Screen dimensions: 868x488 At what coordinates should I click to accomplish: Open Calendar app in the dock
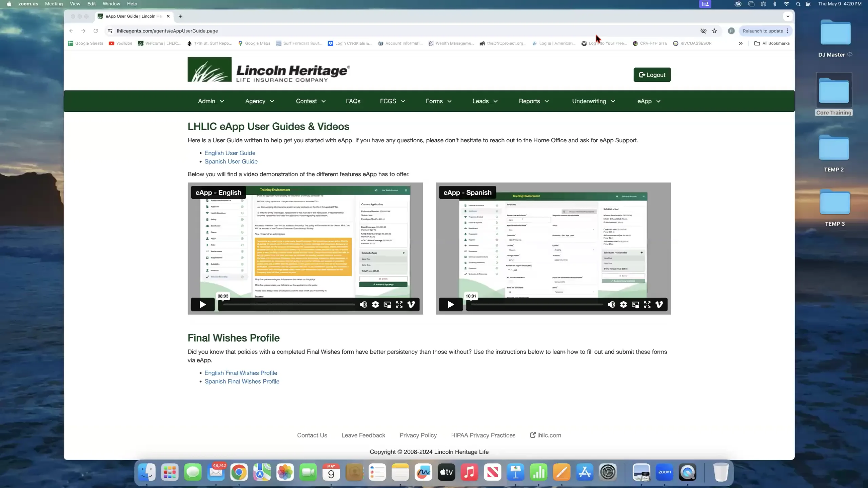click(x=331, y=472)
